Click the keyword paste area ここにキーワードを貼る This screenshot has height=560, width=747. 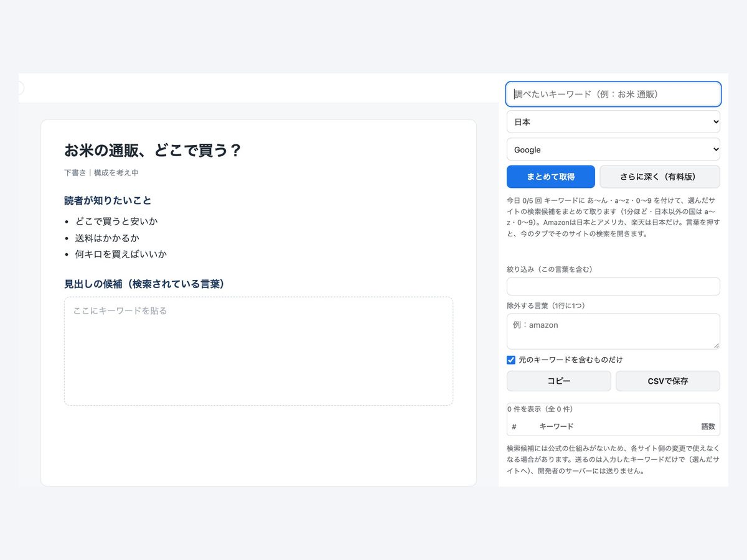coord(258,351)
